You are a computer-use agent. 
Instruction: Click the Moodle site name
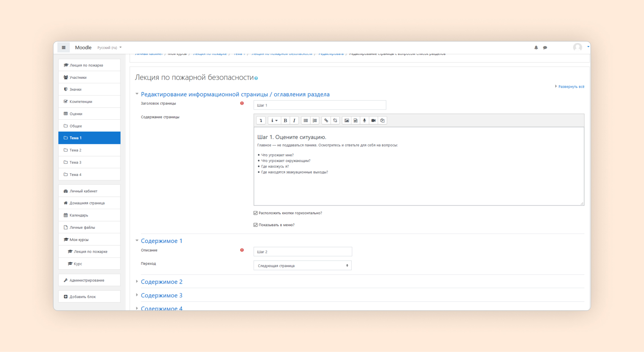83,48
